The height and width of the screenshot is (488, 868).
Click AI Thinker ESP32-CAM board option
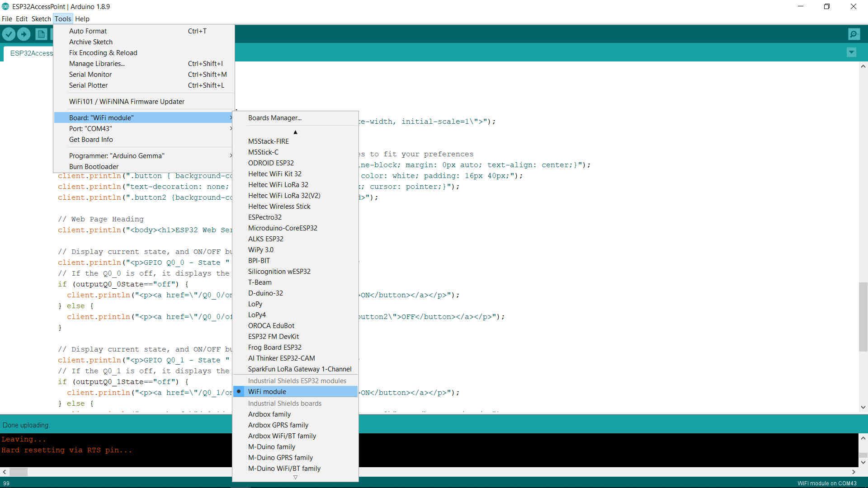281,358
